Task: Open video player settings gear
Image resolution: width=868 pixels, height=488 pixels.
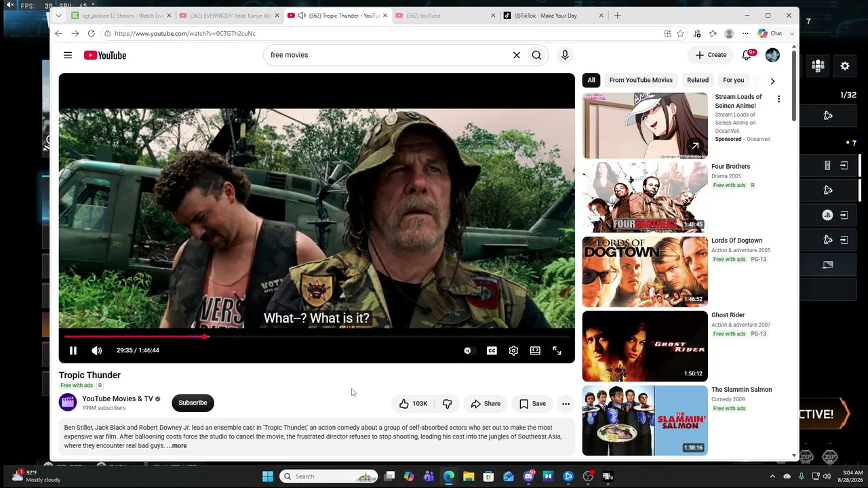Action: tap(513, 350)
